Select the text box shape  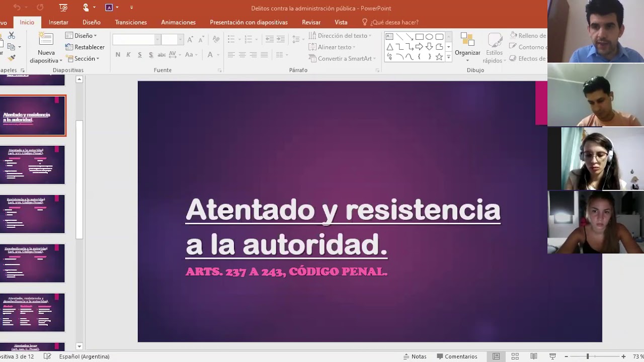[x=389, y=37]
